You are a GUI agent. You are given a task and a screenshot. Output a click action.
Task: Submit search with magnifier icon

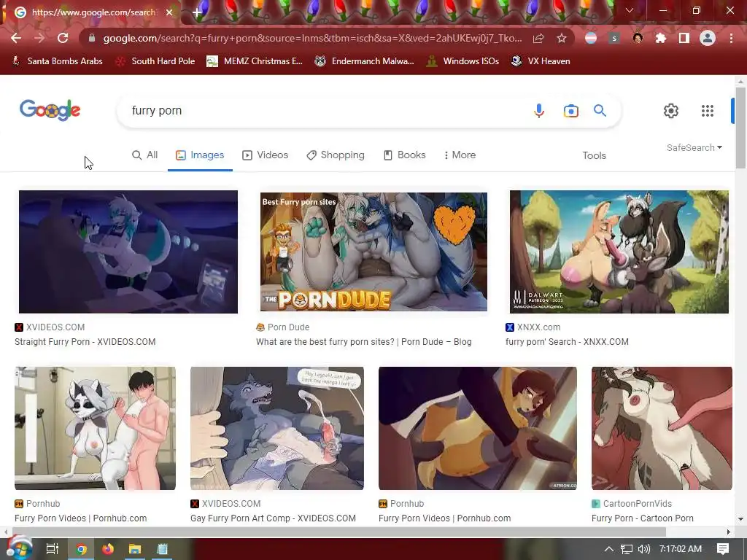600,111
